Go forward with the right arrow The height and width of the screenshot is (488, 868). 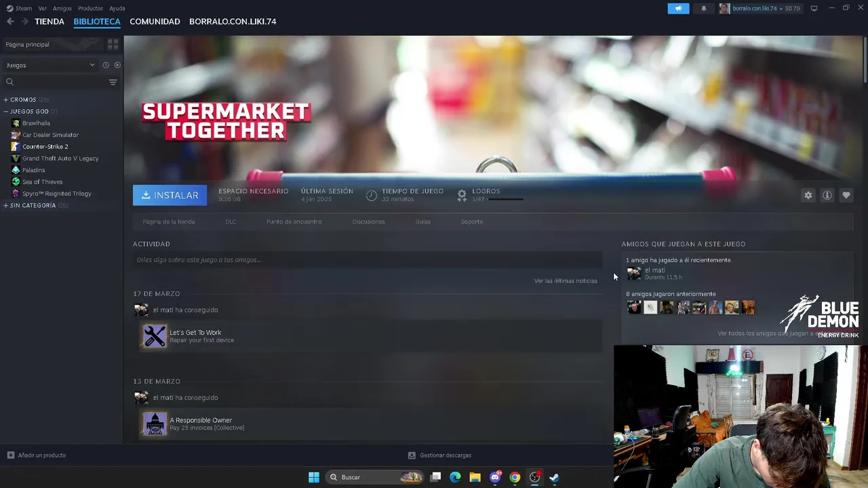coord(24,22)
